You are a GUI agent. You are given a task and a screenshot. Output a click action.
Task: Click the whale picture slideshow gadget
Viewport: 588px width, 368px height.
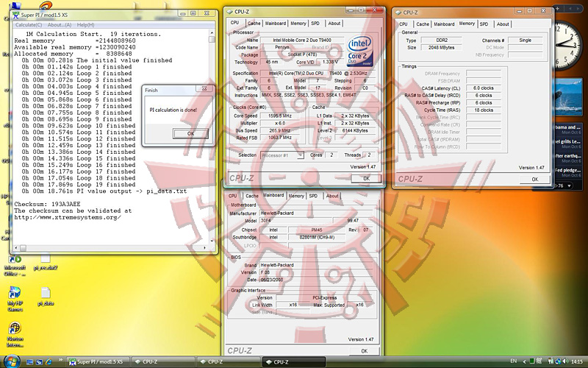point(567,97)
